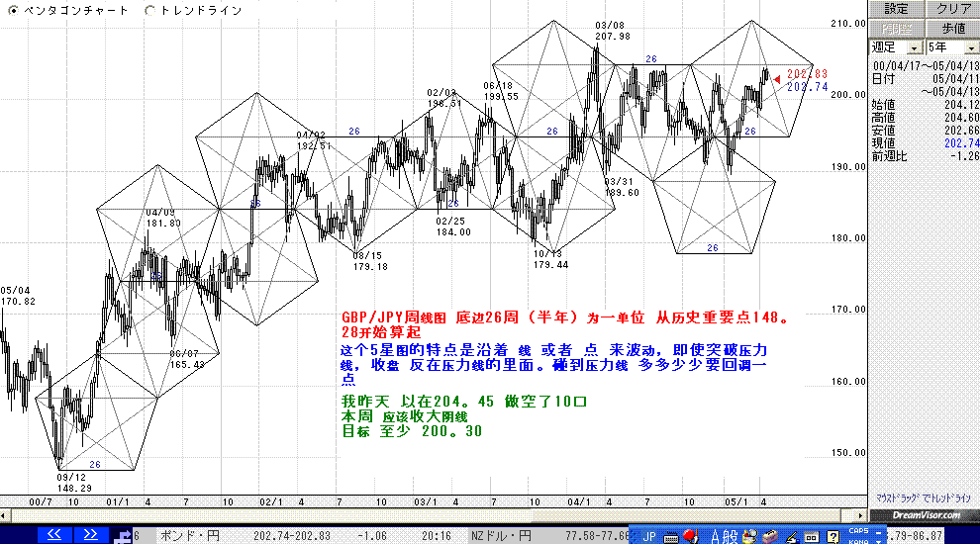Viewport: 980px width, 544px height.
Task: Click the 現値 202.74 value
Action: tap(961, 143)
